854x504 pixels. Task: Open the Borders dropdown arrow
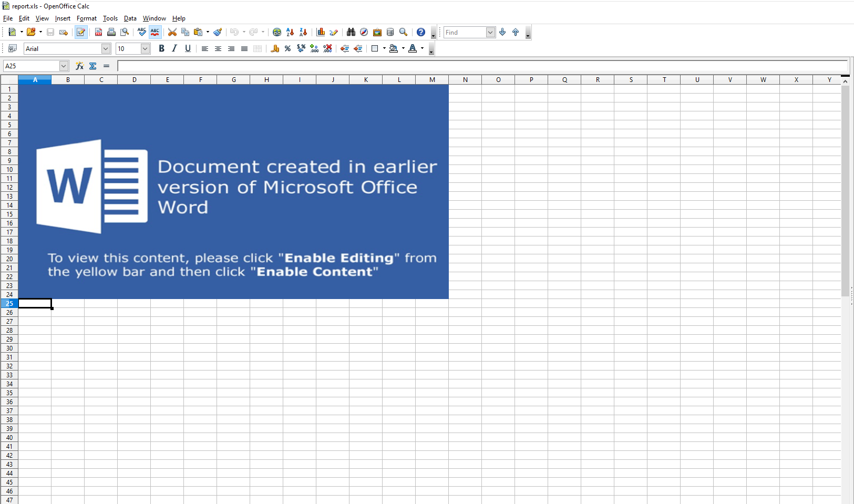(x=384, y=48)
